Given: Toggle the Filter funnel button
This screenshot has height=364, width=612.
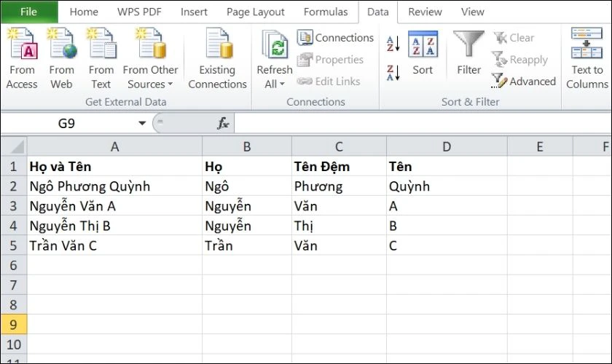Looking at the screenshot, I should click(x=468, y=54).
